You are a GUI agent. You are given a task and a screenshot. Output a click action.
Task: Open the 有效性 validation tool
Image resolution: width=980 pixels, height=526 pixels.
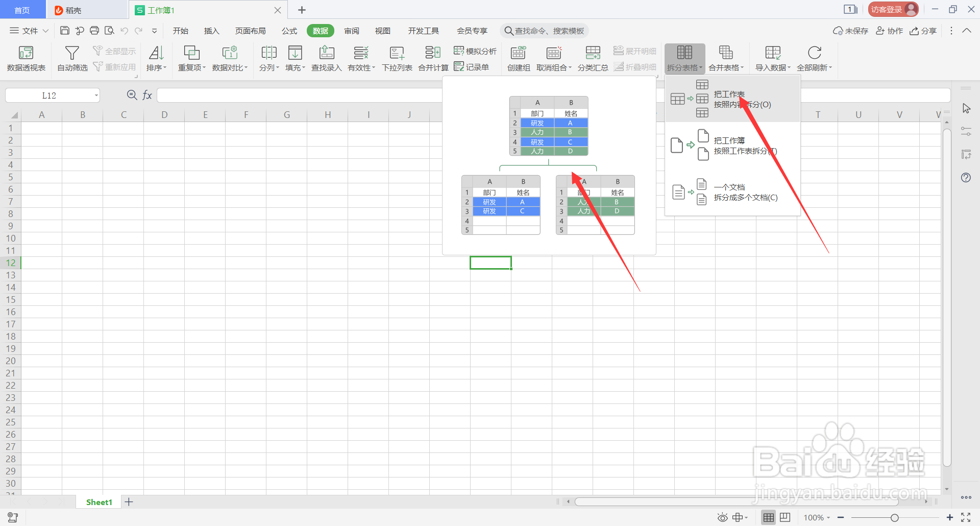point(361,58)
